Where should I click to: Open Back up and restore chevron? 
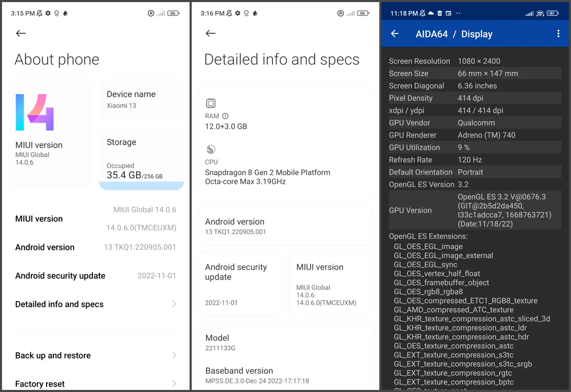(x=174, y=355)
